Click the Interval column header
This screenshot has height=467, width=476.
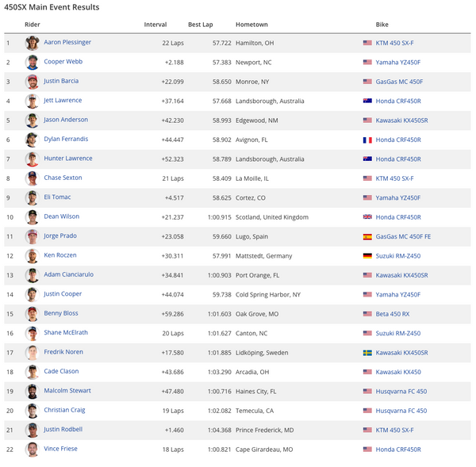[155, 25]
